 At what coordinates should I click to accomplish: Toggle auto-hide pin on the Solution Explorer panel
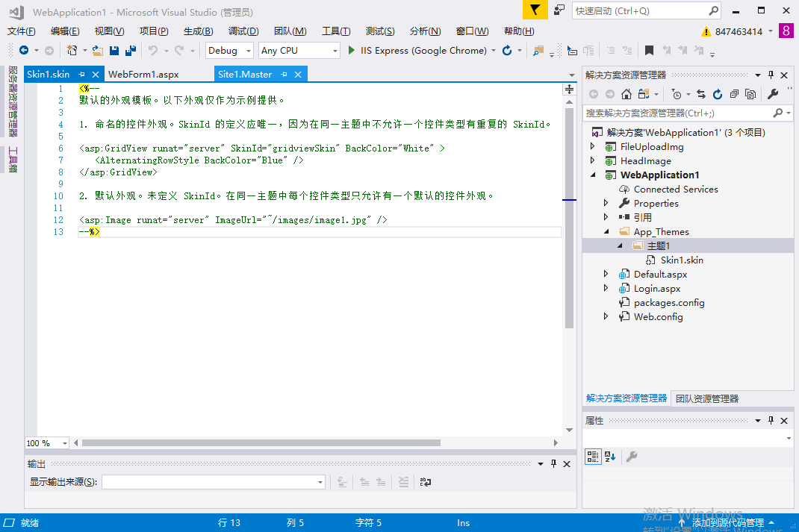(771, 75)
